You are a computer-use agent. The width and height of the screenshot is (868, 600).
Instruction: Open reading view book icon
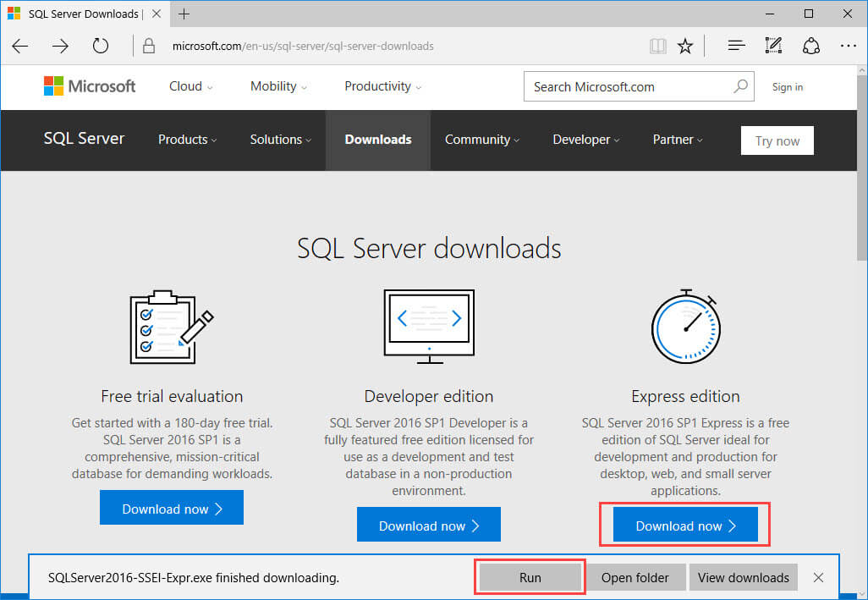pyautogui.click(x=657, y=46)
